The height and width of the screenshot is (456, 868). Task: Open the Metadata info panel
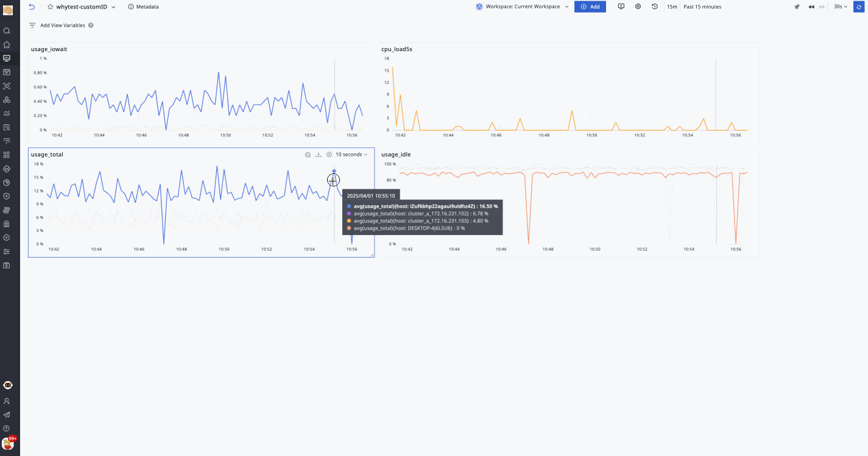(x=144, y=7)
